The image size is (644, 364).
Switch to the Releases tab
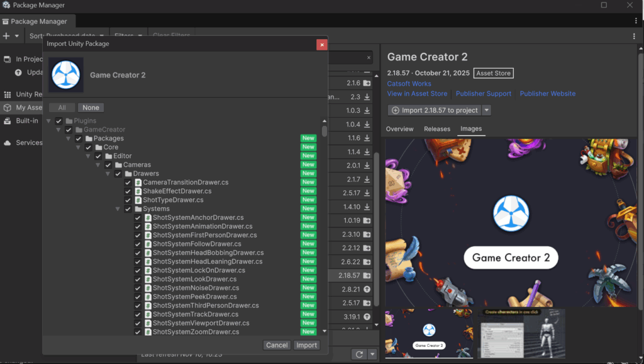pos(436,129)
